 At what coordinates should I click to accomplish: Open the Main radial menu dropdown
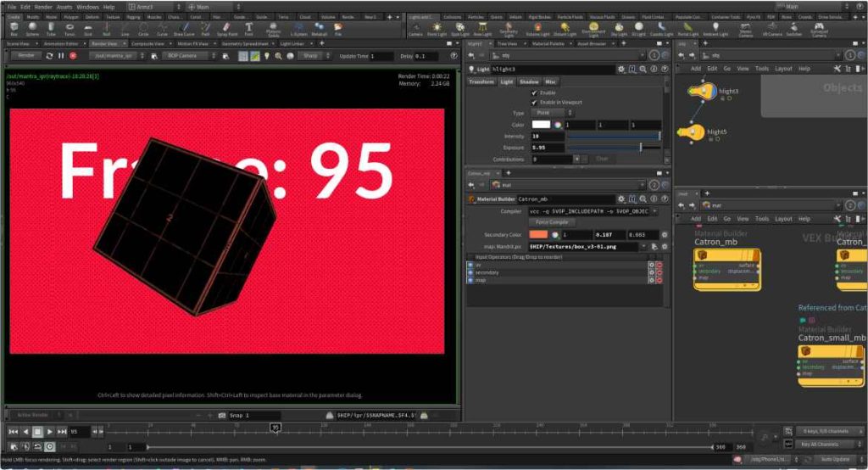[x=214, y=7]
